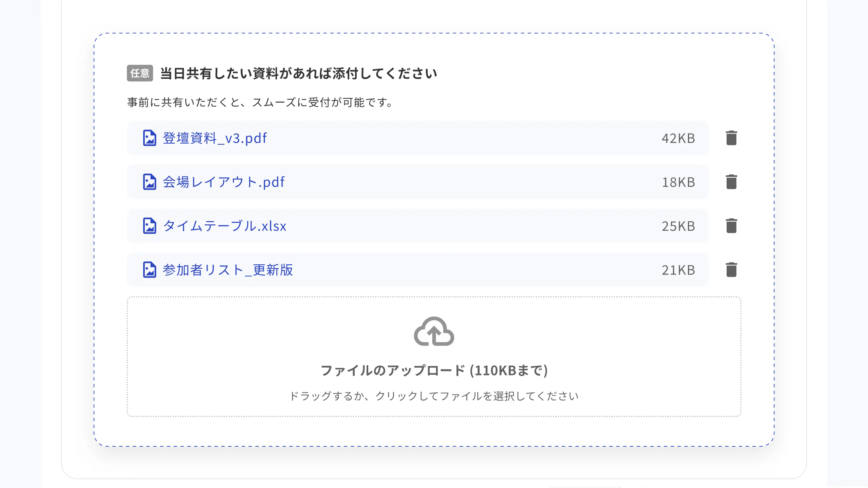Click the file icon next to 参加者リスト_更新版
This screenshot has width=868, height=488.
pos(149,270)
